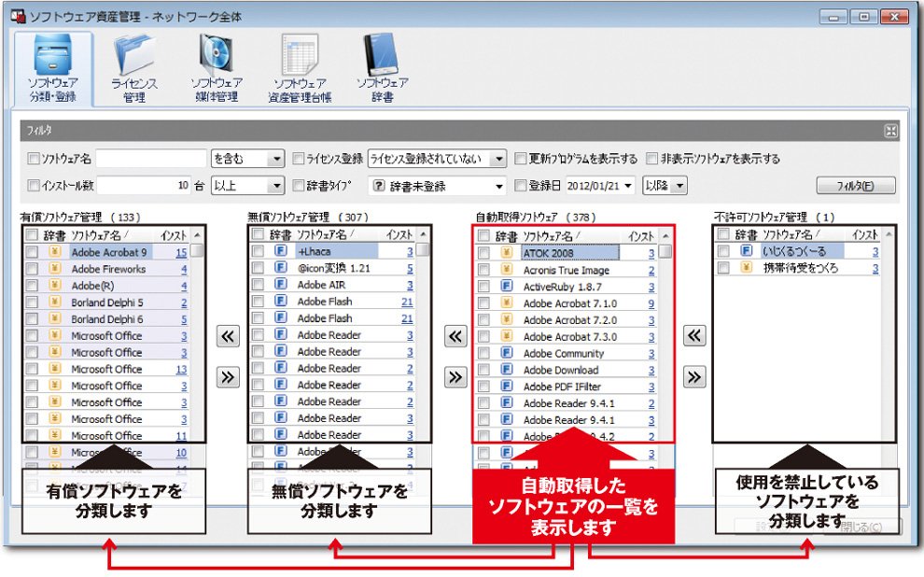Switch to ソフトウェア資産管理台帳 tab

pyautogui.click(x=300, y=69)
